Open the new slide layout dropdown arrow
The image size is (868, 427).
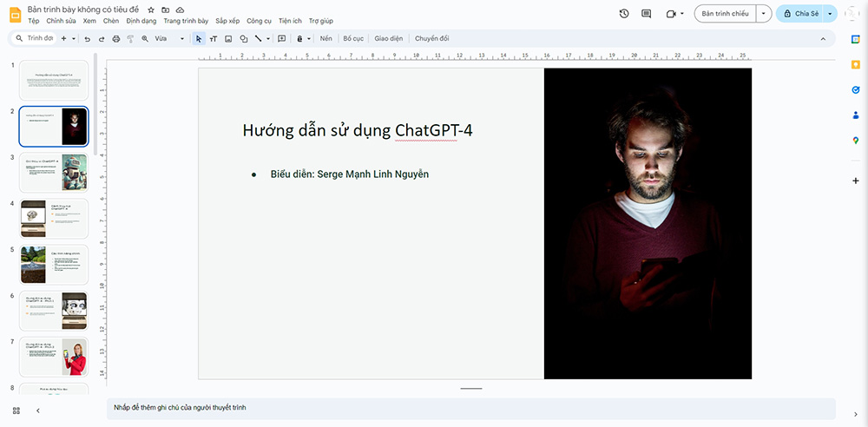(x=74, y=39)
